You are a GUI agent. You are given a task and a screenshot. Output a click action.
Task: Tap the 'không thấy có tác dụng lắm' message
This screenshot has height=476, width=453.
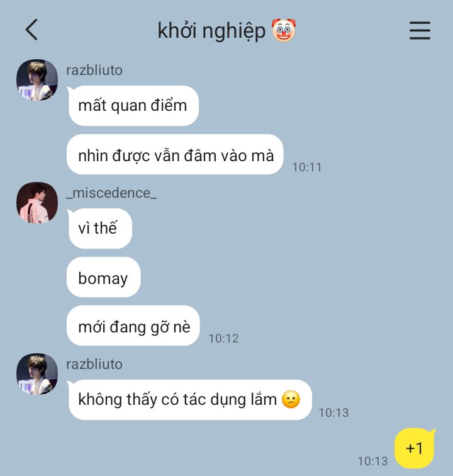[x=189, y=399]
